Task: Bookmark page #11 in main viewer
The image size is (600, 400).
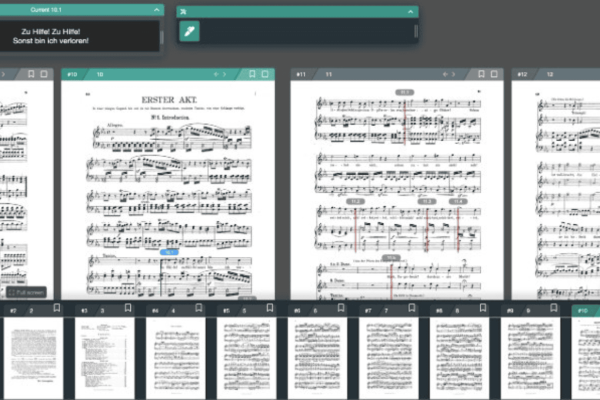Action: [x=481, y=74]
